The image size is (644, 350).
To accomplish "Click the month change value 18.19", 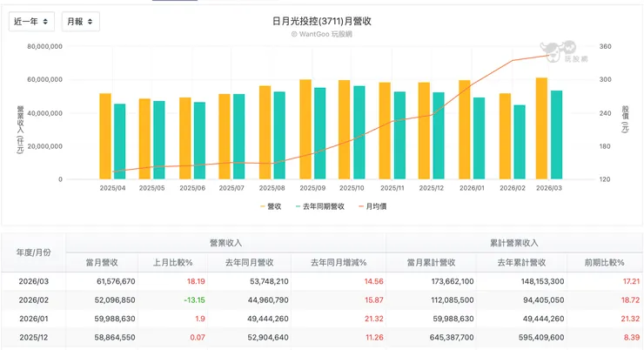I will pos(196,281).
